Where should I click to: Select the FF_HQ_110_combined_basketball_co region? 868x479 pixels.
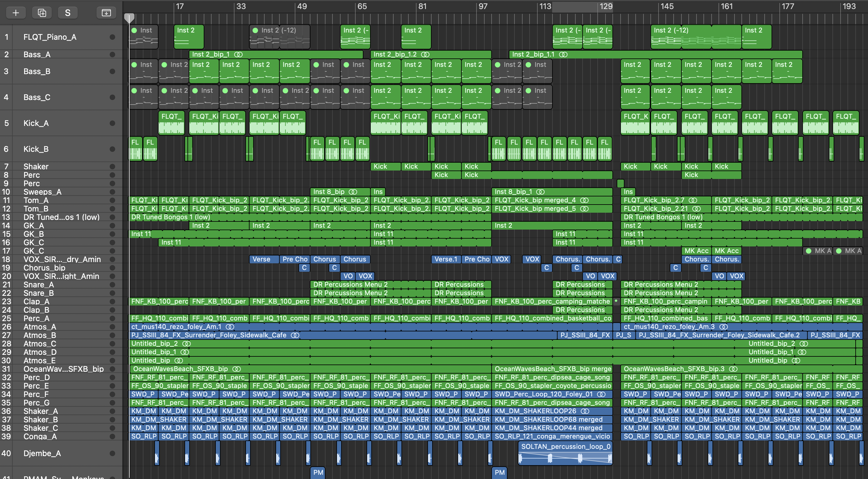tap(552, 318)
